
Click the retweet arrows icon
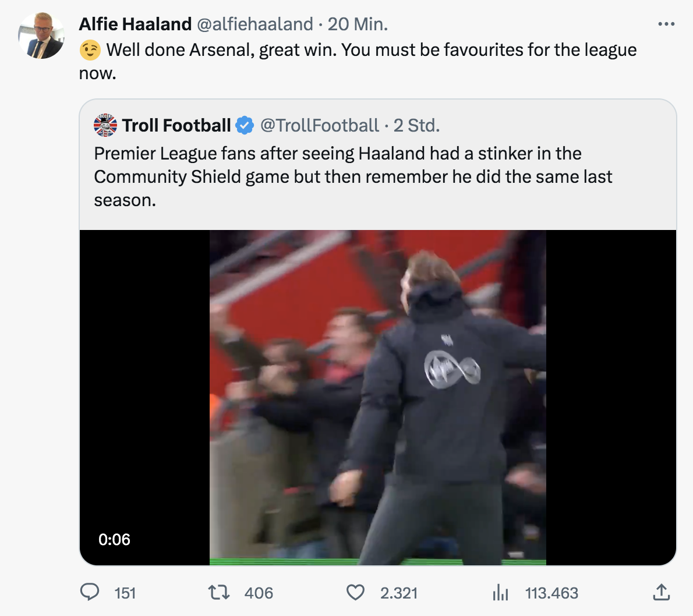coord(219,593)
